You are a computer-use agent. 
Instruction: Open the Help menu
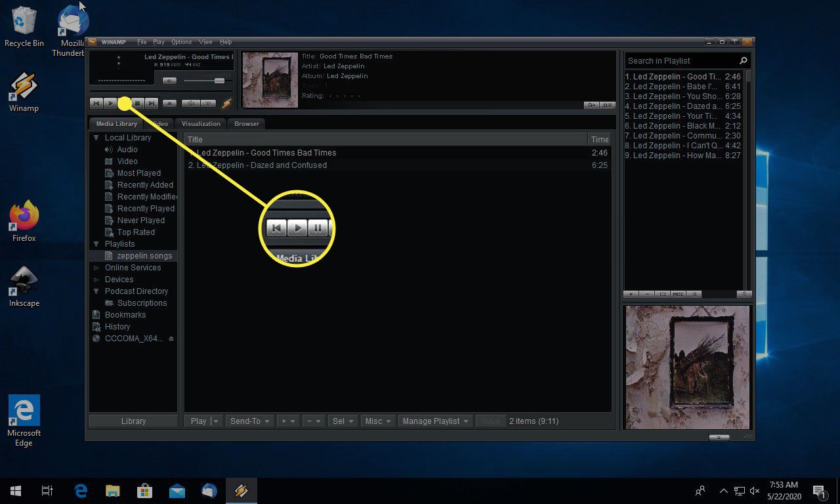pyautogui.click(x=226, y=42)
